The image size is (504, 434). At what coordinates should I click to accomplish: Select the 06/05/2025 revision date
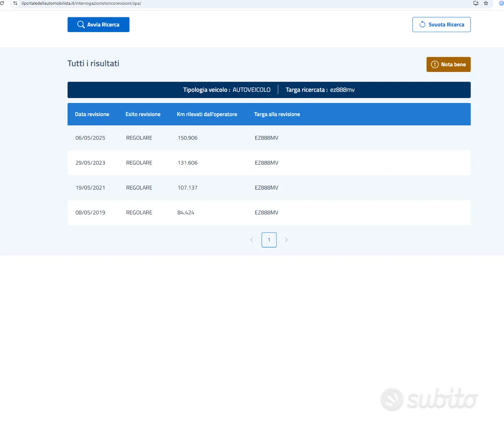90,138
